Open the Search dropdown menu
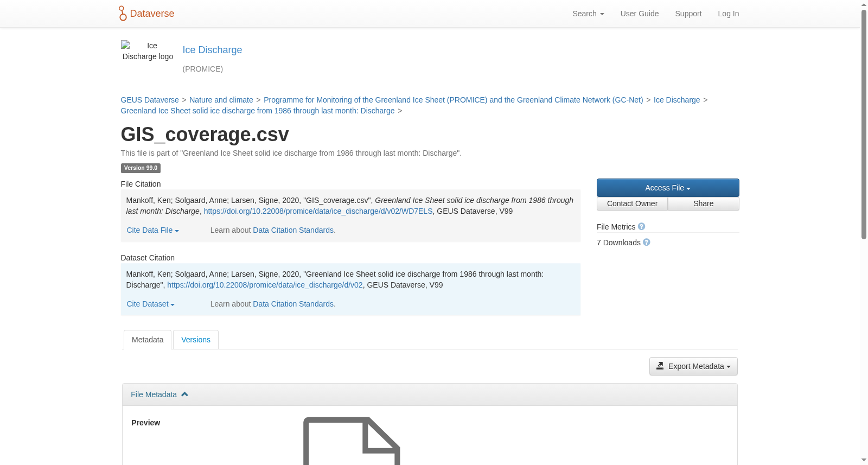 coord(588,14)
